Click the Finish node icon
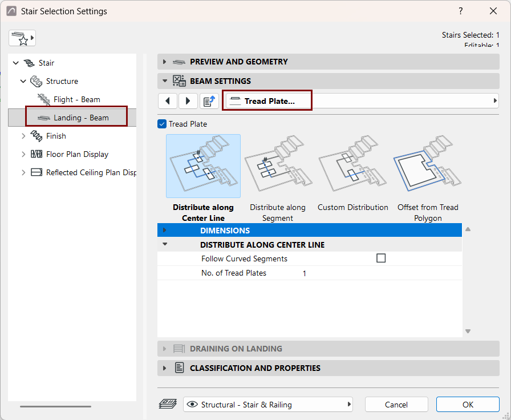The height and width of the screenshot is (420, 511). pyautogui.click(x=36, y=136)
